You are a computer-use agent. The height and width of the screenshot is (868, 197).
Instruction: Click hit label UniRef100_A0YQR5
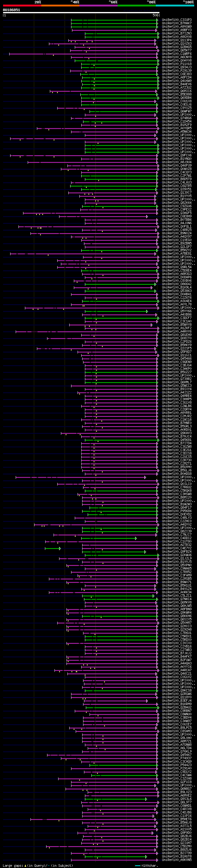point(176,128)
